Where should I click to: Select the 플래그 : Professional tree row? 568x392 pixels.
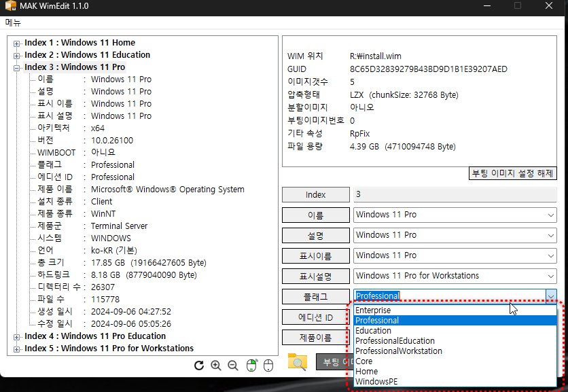pyautogui.click(x=86, y=164)
